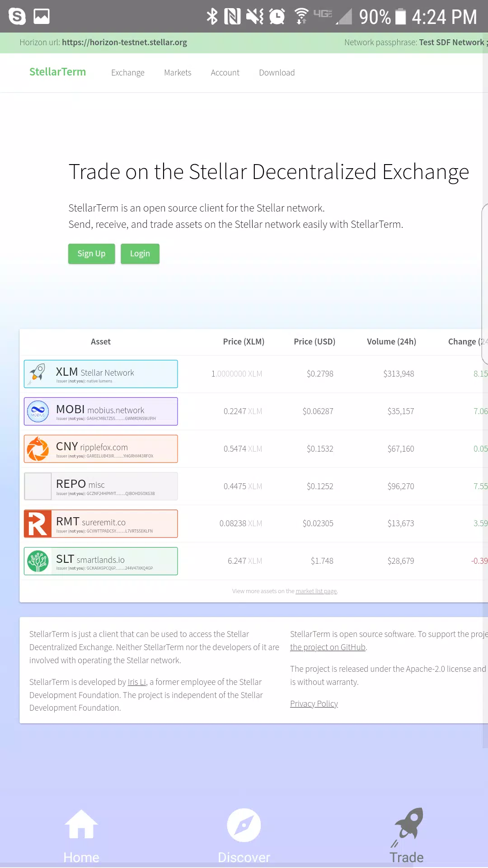This screenshot has width=488, height=868.
Task: Click the Volume (24h) column header
Action: pos(392,342)
